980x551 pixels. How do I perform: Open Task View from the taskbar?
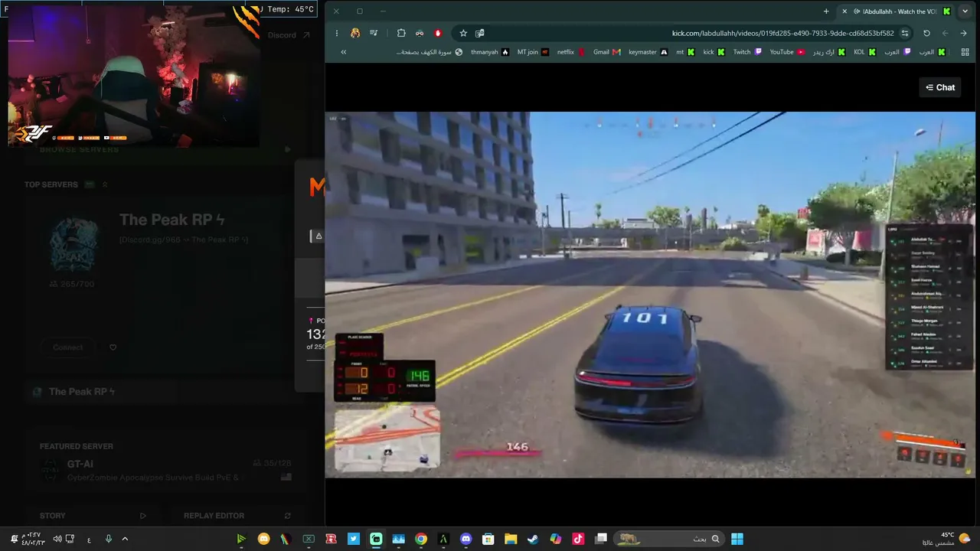tap(601, 539)
